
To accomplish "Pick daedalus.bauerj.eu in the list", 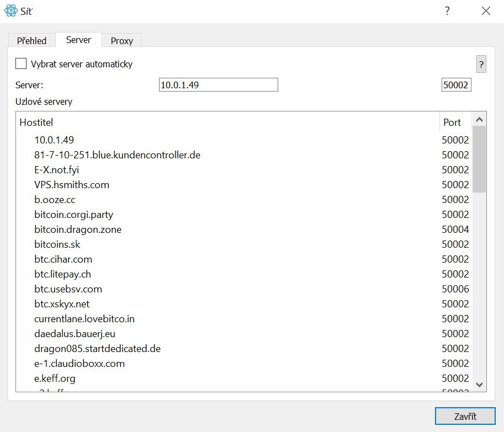I will pos(75,334).
